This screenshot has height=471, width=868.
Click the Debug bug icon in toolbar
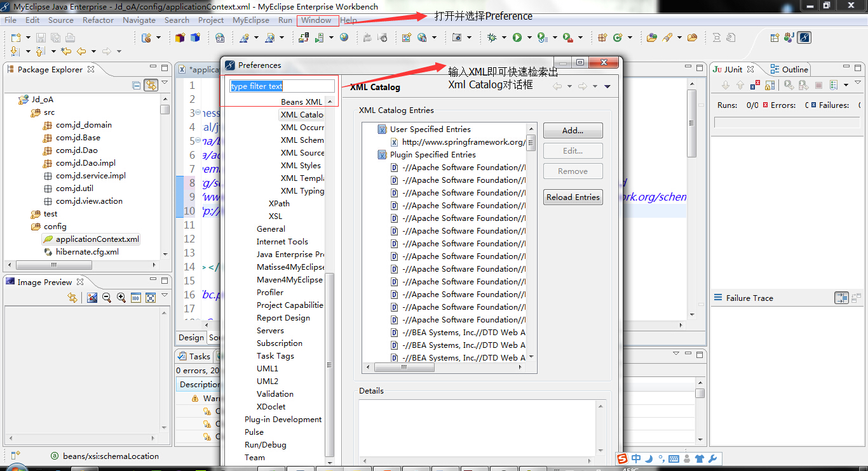pyautogui.click(x=492, y=38)
